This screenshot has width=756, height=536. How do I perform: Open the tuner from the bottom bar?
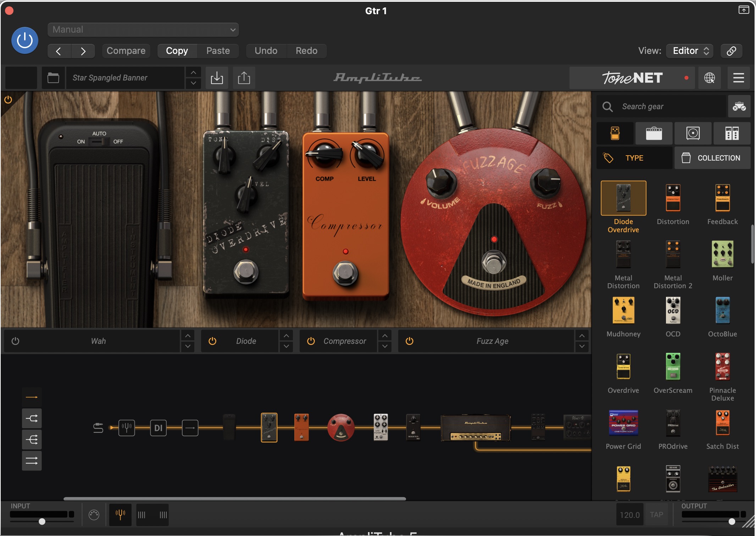(x=120, y=514)
